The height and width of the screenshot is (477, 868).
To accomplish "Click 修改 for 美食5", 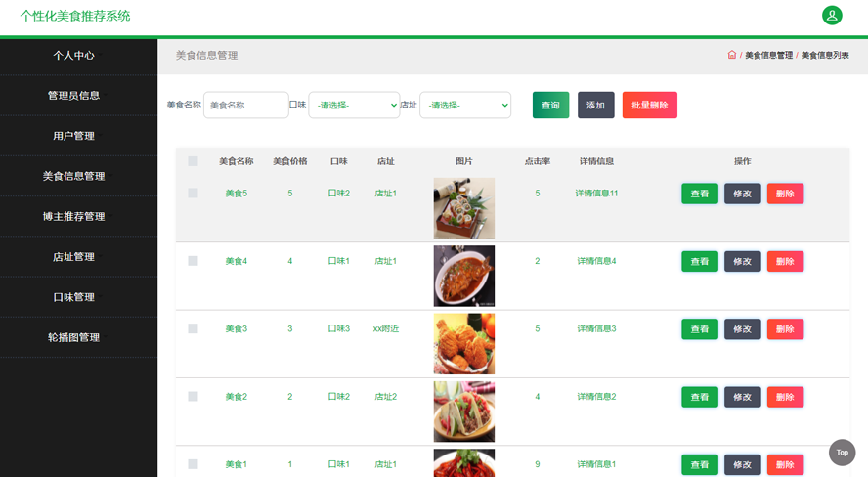I will pos(742,194).
